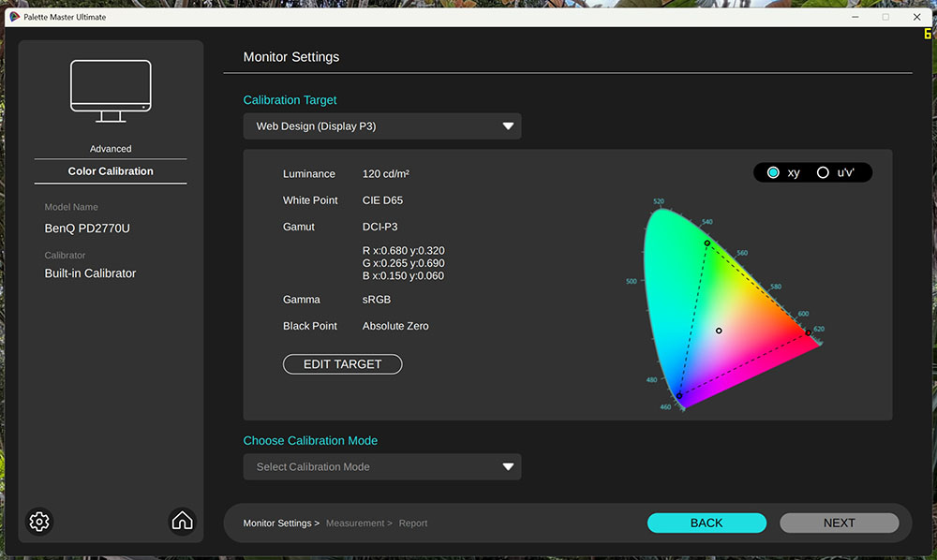Click the Palette Master Ultimate logo in titlebar
The width and height of the screenshot is (937, 560).
pos(15,16)
